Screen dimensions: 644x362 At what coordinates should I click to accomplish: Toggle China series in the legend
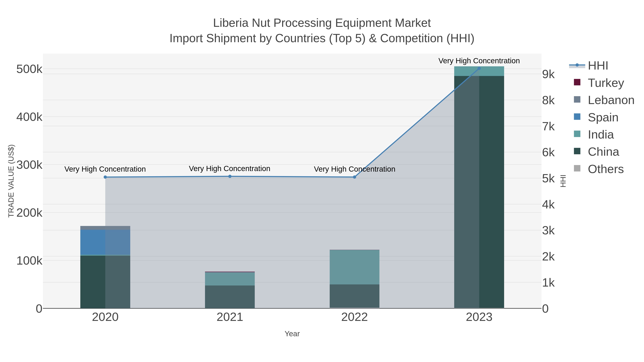pyautogui.click(x=596, y=152)
